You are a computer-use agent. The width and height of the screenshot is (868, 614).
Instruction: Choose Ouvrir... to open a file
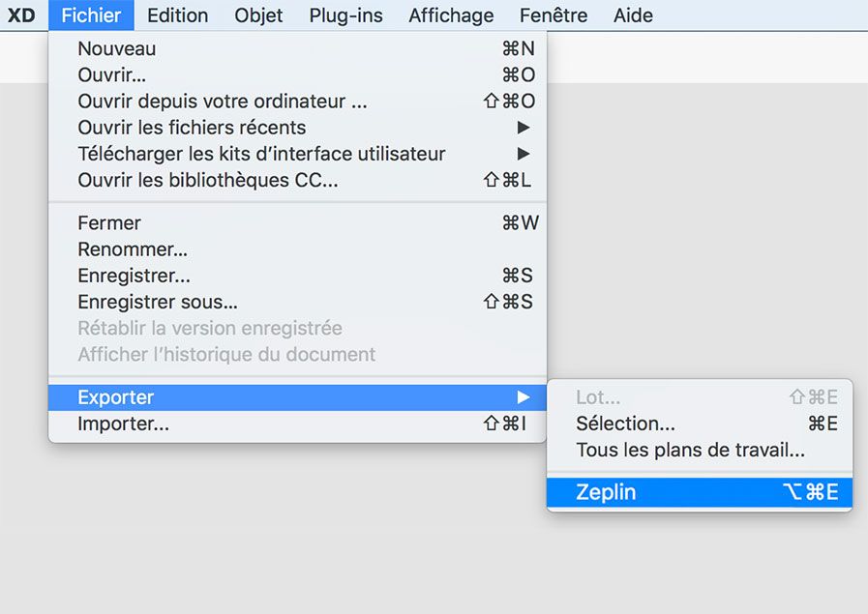tap(110, 74)
